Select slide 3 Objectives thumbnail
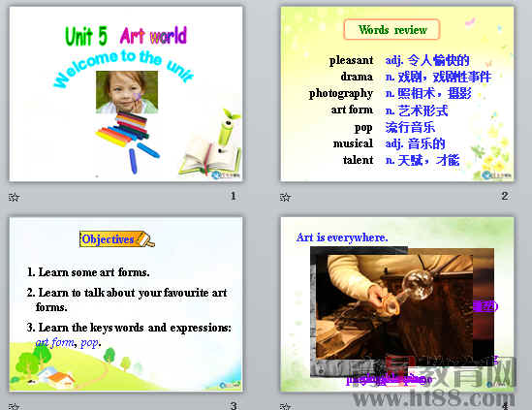The width and height of the screenshot is (532, 410). pos(126,304)
